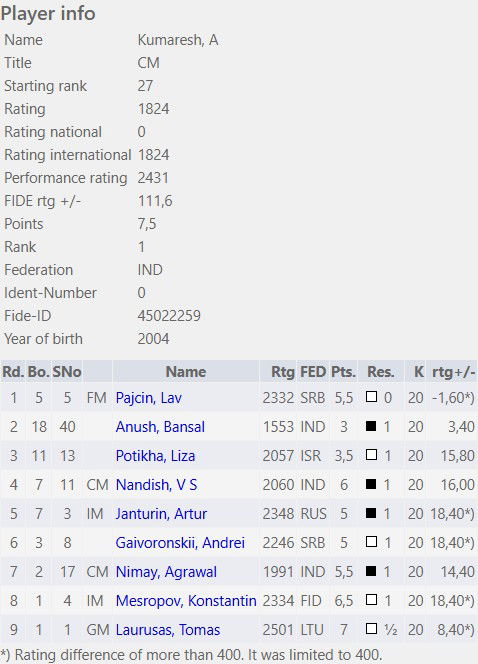This screenshot has width=478, height=664.
Task: Click the white piece icon in round 1
Action: point(371,397)
